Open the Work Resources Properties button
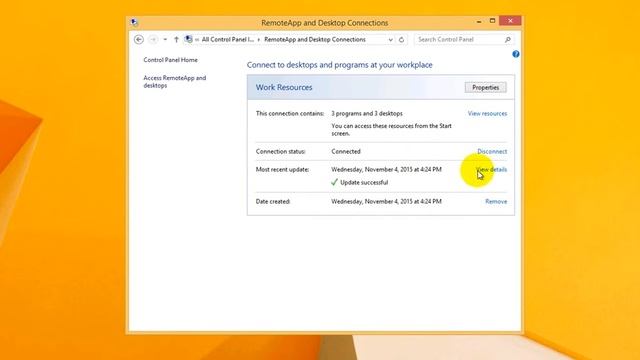This screenshot has height=360, width=640. (485, 87)
